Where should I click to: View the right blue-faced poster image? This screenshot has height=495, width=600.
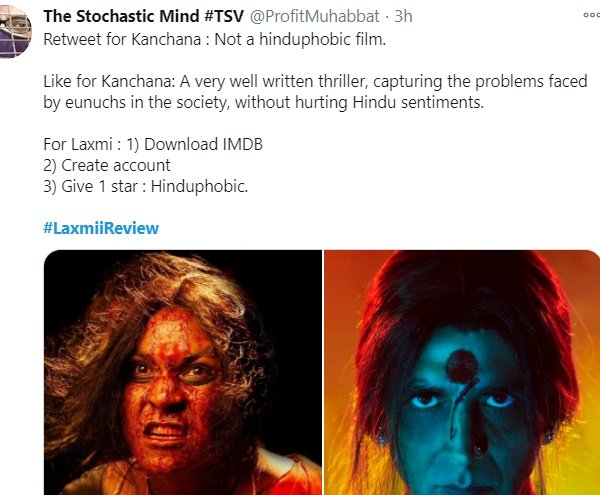pos(462,372)
